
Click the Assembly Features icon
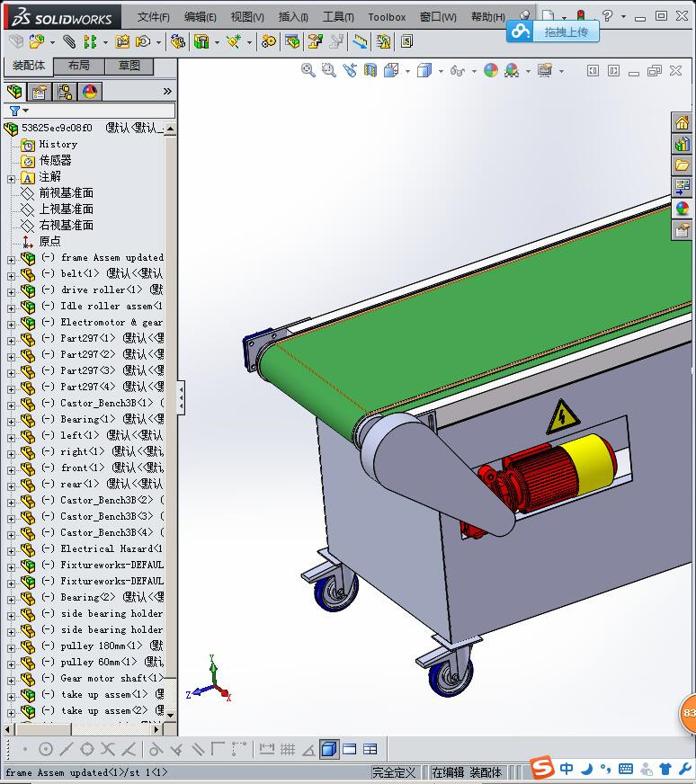(201, 41)
